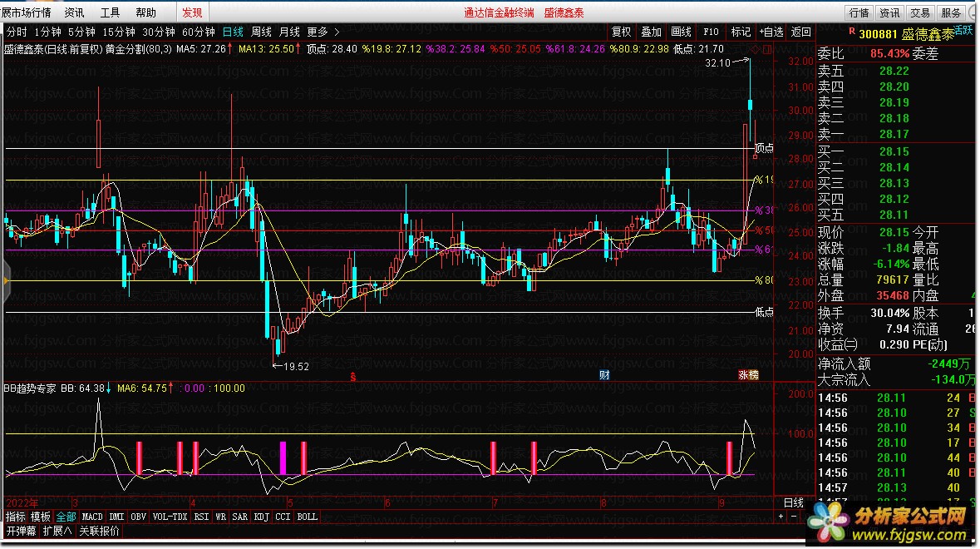
Task: Click the 叠加 overlay button
Action: (x=651, y=32)
